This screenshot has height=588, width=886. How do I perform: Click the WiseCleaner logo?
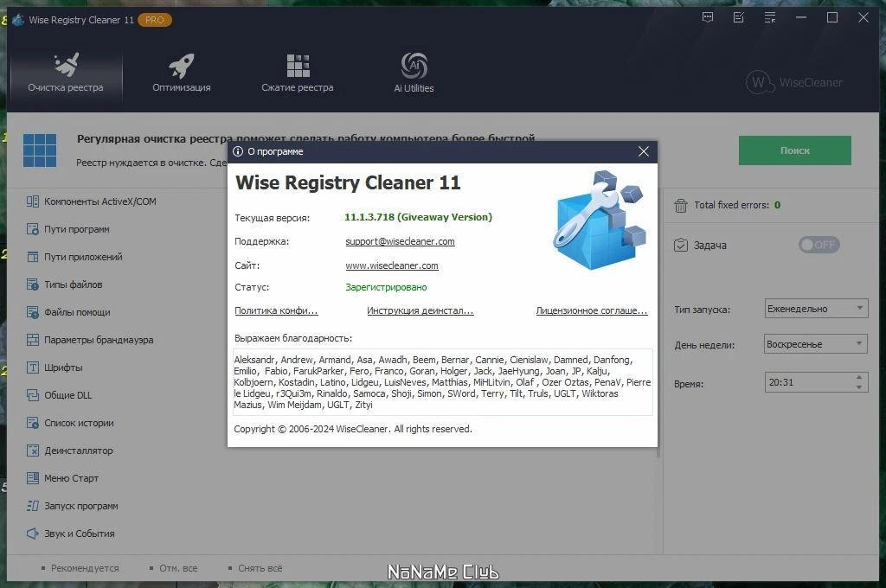[794, 82]
